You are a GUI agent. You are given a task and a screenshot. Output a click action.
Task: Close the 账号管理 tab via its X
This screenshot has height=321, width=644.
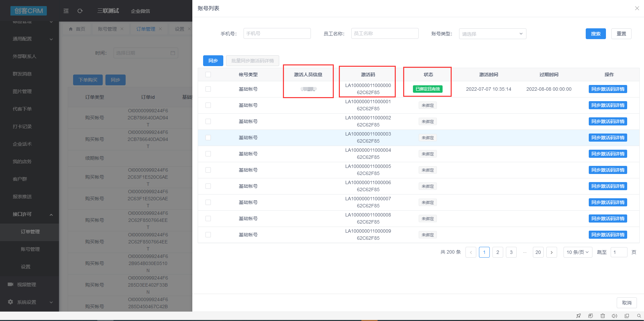click(122, 29)
